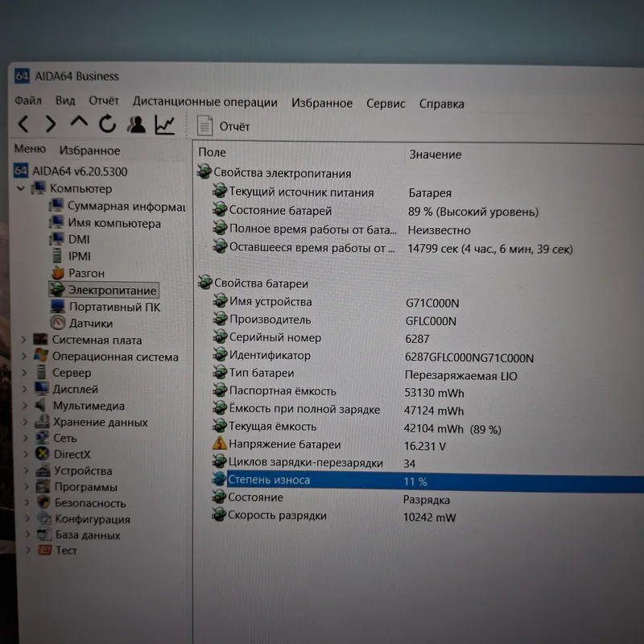The height and width of the screenshot is (644, 644).
Task: Expand the Дисплей tree node
Action: (25, 389)
